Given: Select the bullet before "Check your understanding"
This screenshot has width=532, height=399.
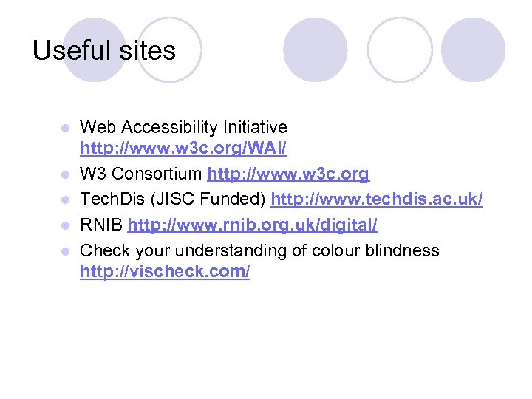Looking at the screenshot, I should tap(66, 251).
